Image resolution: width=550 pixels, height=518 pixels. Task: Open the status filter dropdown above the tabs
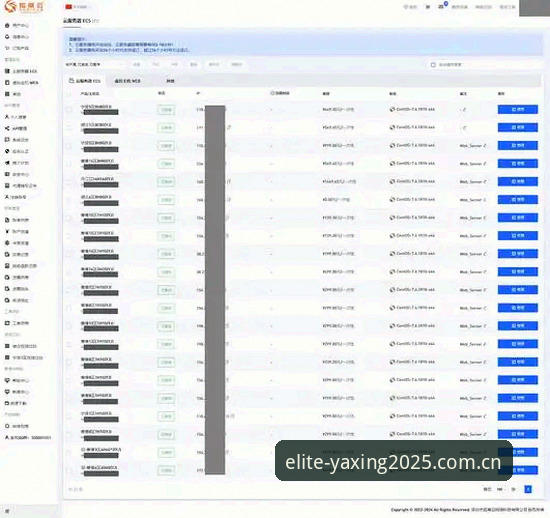click(x=94, y=65)
